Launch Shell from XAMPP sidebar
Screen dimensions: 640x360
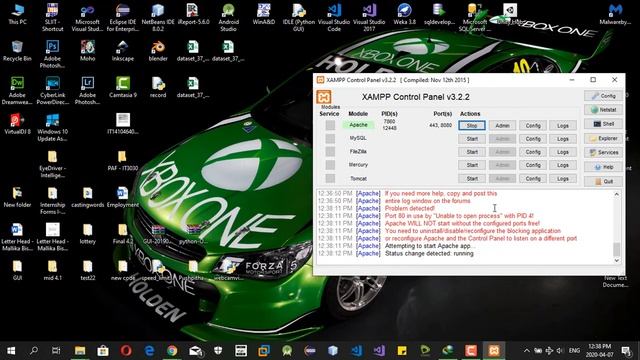(x=603, y=124)
